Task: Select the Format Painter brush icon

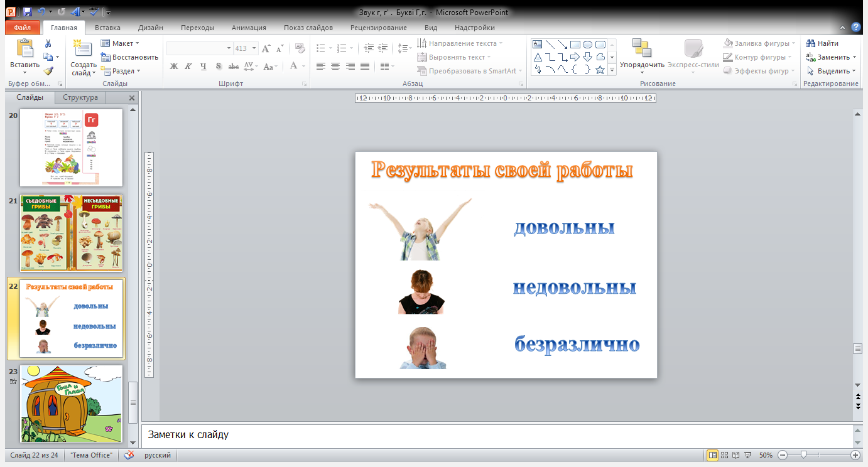Action: coord(48,71)
